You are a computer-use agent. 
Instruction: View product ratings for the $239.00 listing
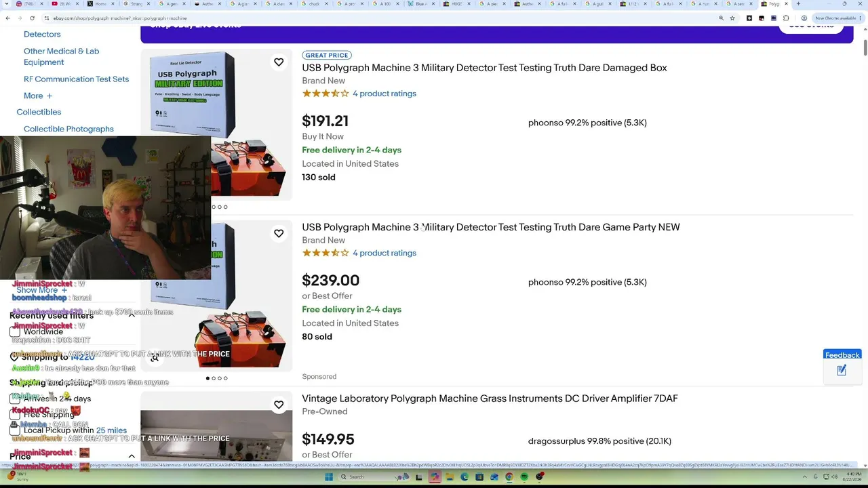point(384,253)
